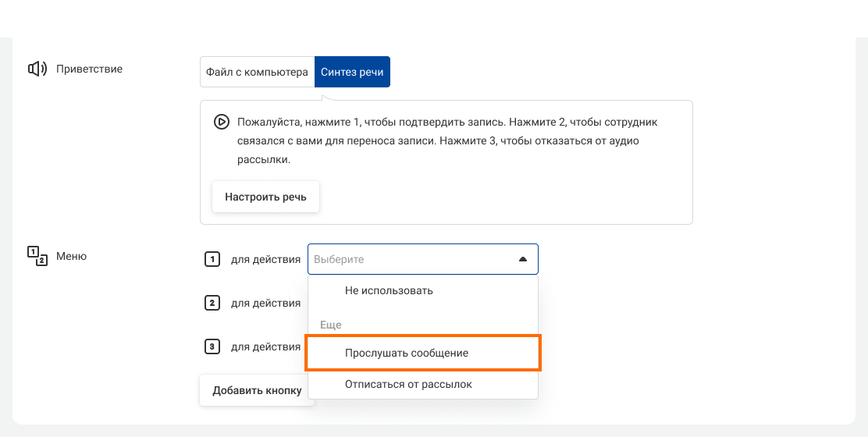Click the key 3 icon in the menu row

coord(212,346)
